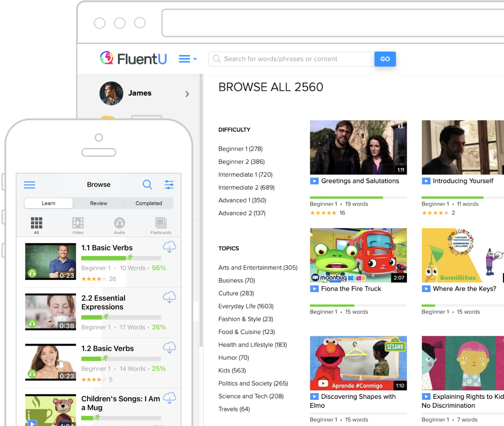
Task: Open the filter sliders icon in mobile app
Action: [x=169, y=184]
